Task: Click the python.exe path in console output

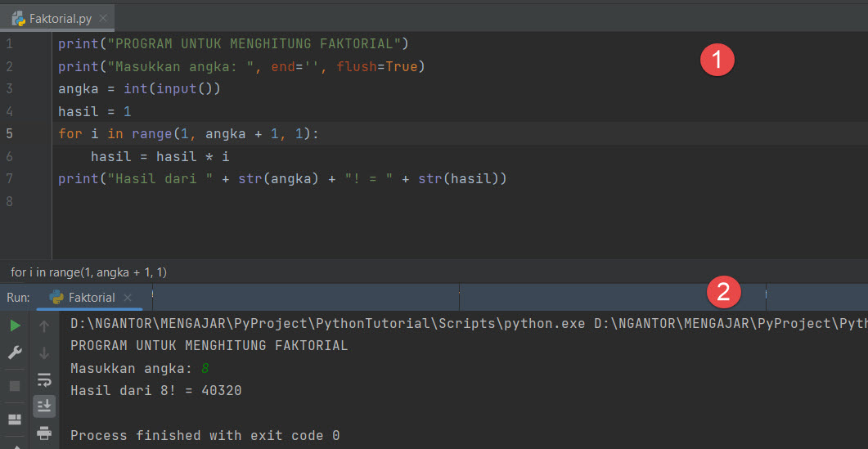Action: point(327,324)
